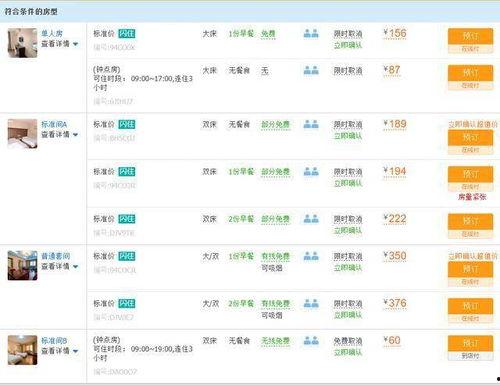The image size is (500, 385).
Task: Click the occupancy icon in the ¥189 row
Action: pyautogui.click(x=311, y=124)
